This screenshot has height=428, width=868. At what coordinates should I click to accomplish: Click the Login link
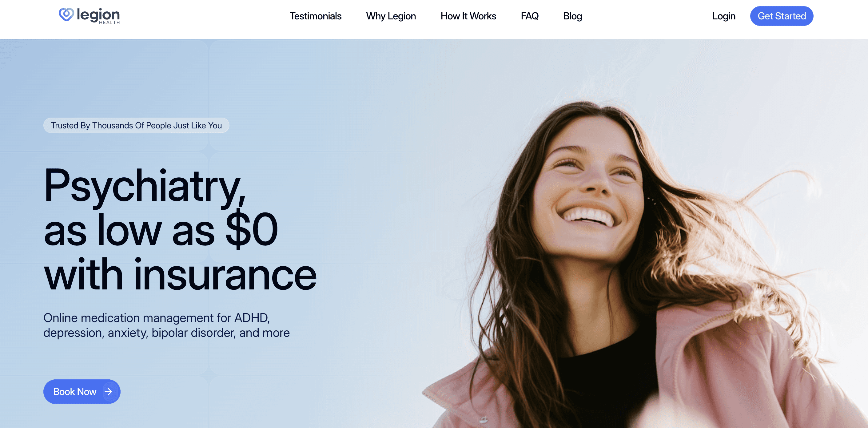(723, 16)
